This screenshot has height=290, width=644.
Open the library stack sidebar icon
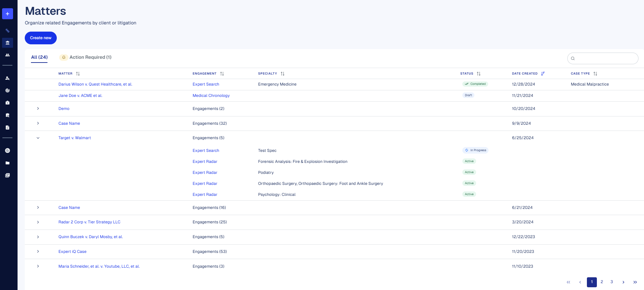(8, 175)
